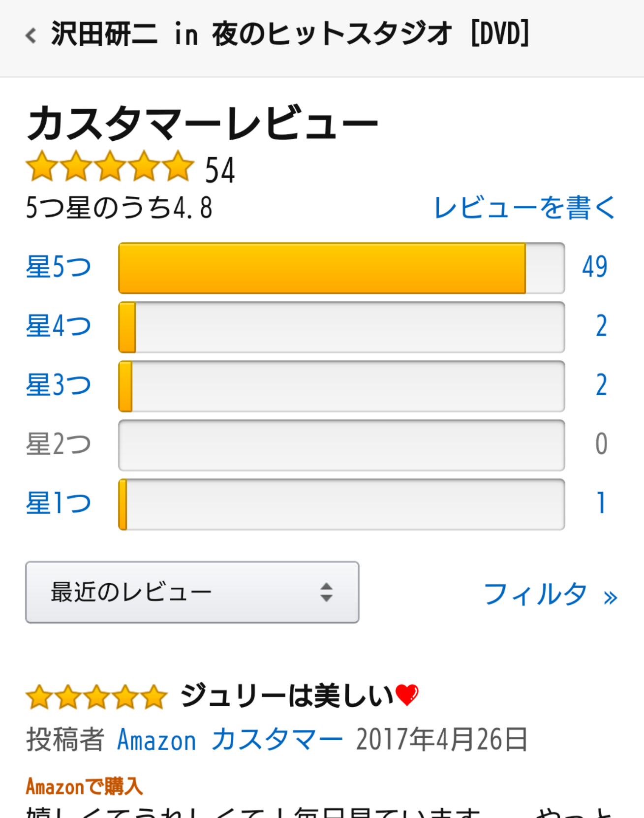Click the up-down arrows on sort dropdown

[x=326, y=592]
